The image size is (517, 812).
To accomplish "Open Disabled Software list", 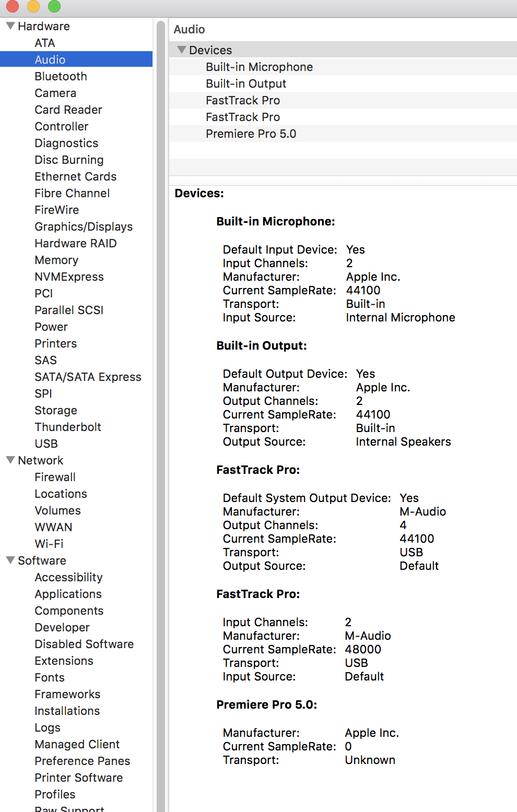I will click(x=84, y=644).
